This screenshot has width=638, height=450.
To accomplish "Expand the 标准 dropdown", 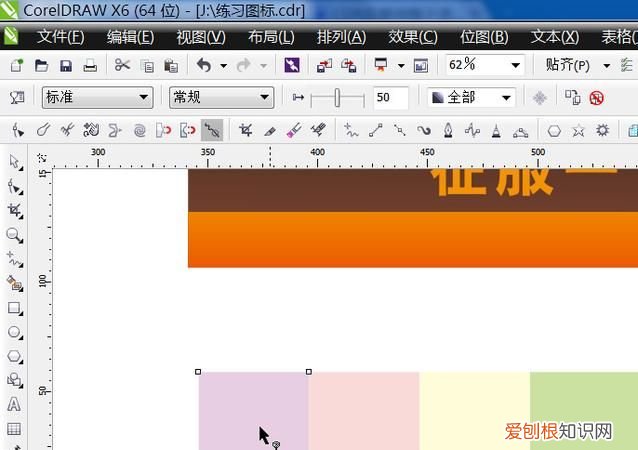I will click(144, 98).
